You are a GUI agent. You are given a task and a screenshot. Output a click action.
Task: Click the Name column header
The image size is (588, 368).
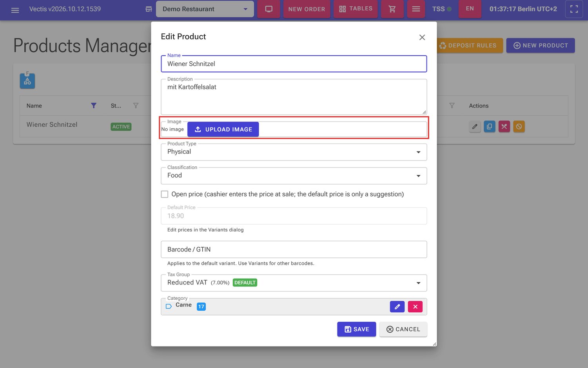click(x=34, y=106)
